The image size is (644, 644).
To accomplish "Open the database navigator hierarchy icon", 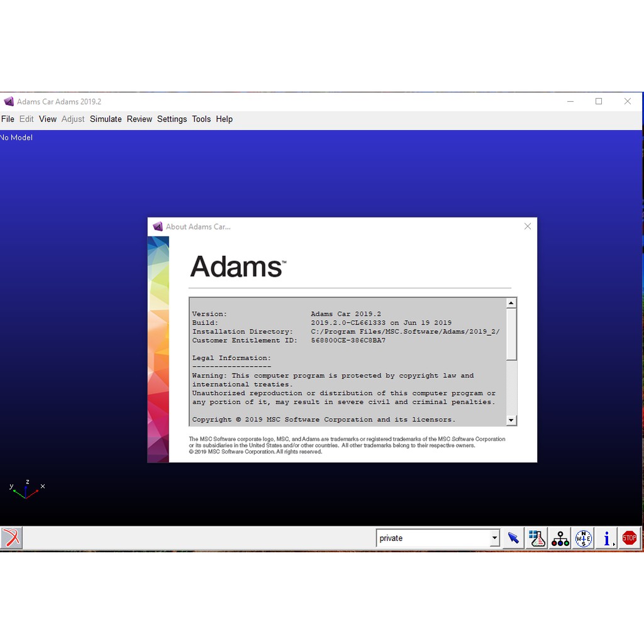I will 560,538.
